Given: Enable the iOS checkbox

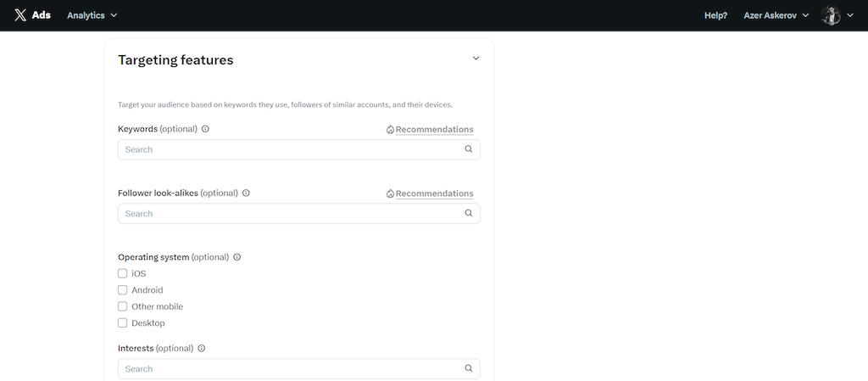Looking at the screenshot, I should tap(122, 273).
